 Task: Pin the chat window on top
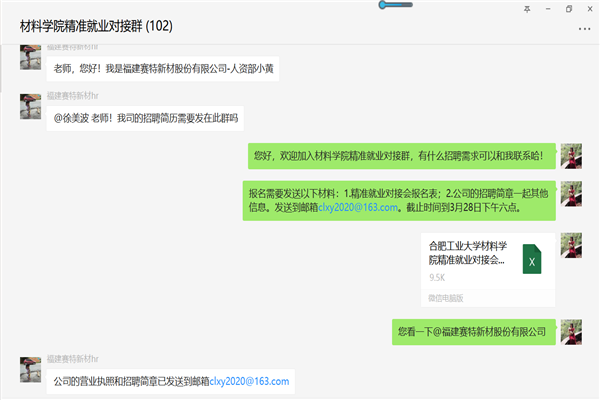(527, 8)
